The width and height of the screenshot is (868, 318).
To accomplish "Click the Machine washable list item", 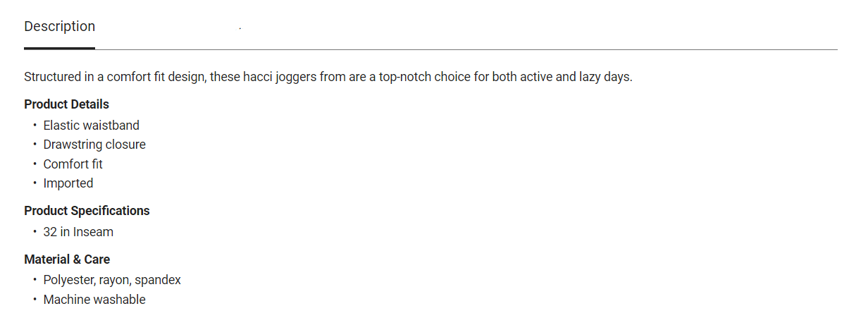I will coord(94,300).
